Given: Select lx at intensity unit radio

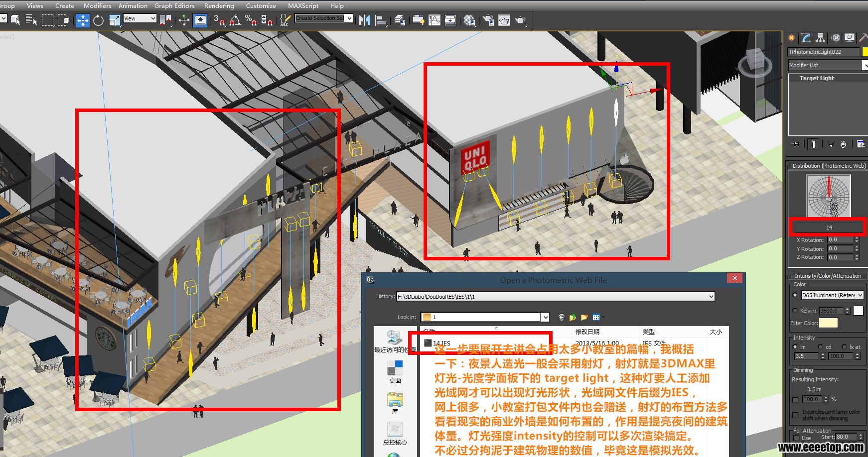Looking at the screenshot, I should (844, 347).
